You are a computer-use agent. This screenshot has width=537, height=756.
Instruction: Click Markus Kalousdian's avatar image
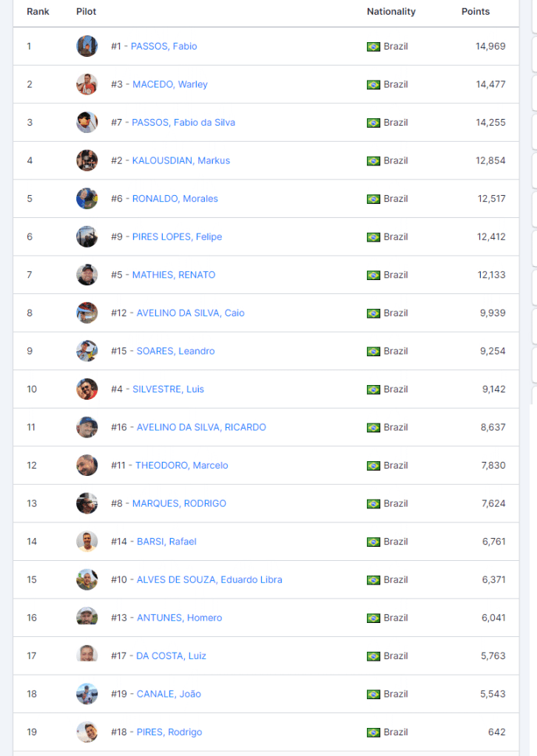point(87,160)
